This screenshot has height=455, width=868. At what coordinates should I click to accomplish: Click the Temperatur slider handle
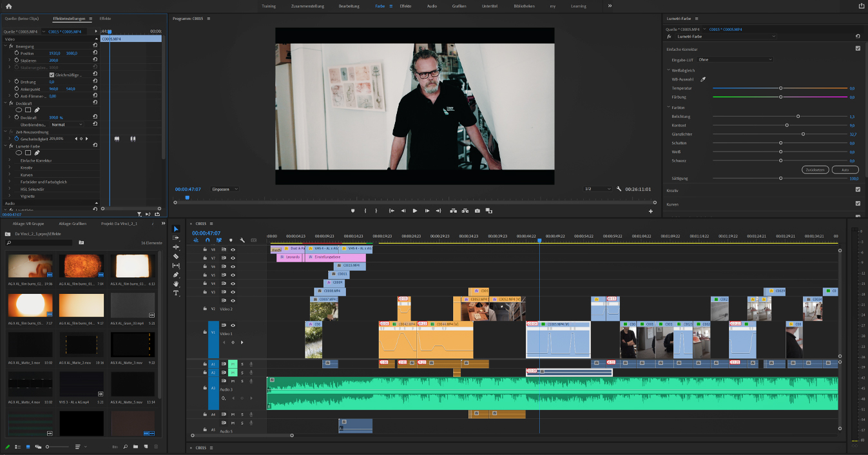click(x=780, y=88)
